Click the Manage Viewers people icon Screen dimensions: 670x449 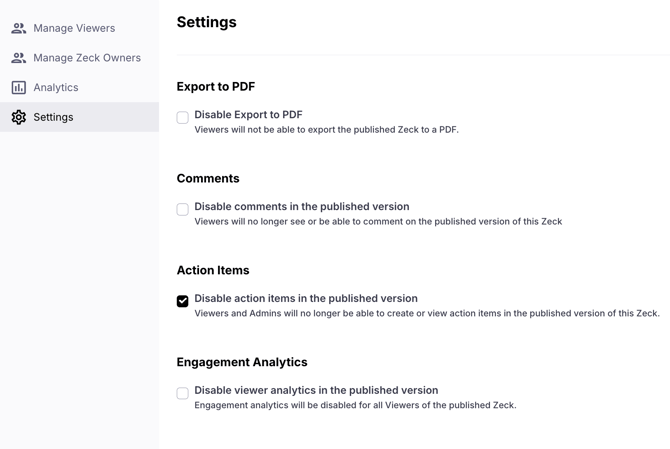point(19,28)
